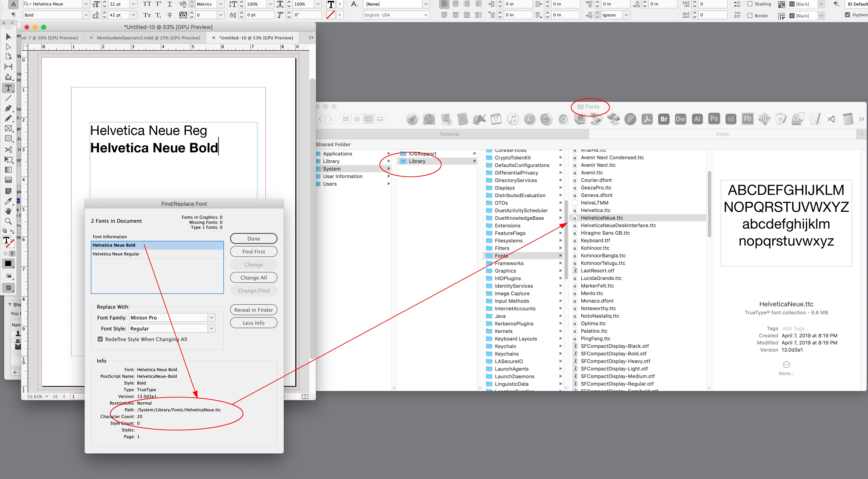
Task: Enable the Shading checkbox
Action: (x=750, y=4)
